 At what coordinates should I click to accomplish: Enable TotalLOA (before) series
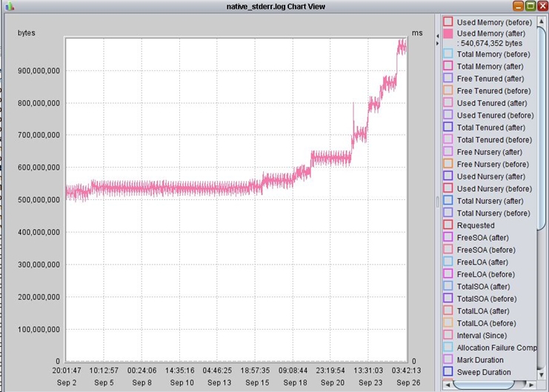click(447, 323)
